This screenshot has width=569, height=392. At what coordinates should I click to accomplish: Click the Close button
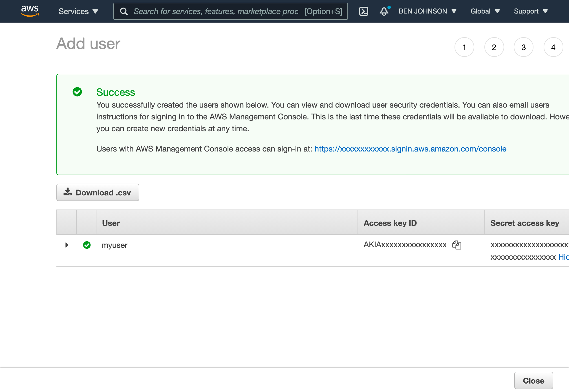533,380
